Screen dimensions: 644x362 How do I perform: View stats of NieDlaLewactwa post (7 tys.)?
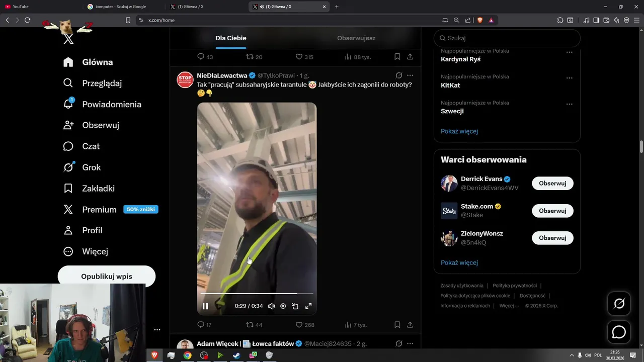356,325
